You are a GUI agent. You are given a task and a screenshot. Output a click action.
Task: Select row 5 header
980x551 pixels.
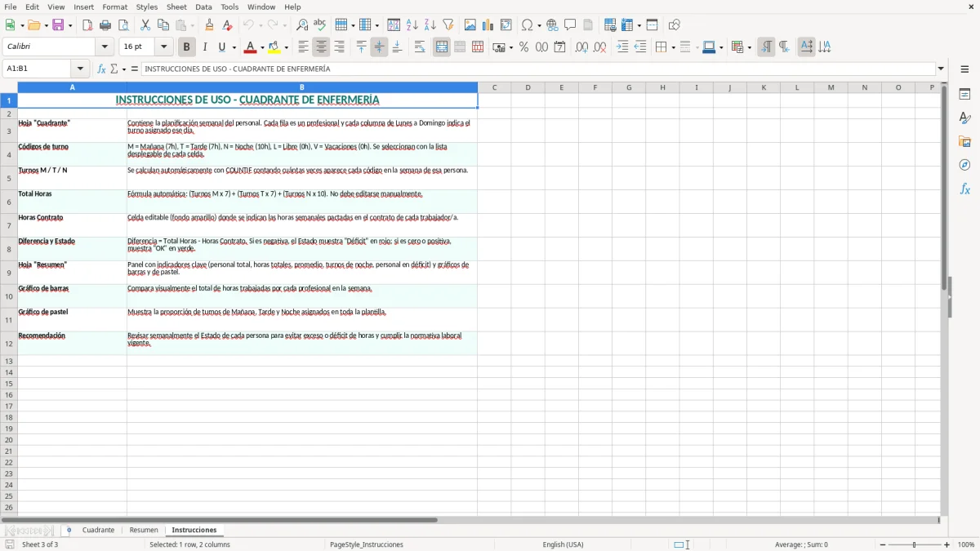(9, 178)
